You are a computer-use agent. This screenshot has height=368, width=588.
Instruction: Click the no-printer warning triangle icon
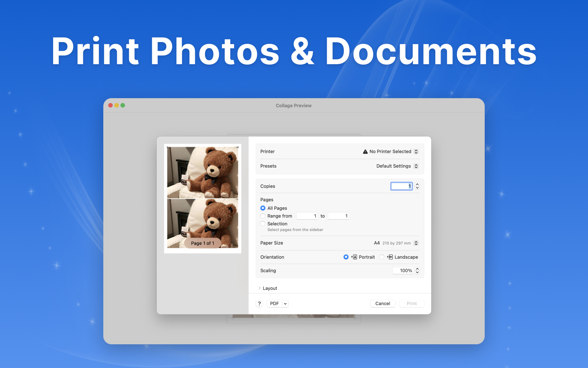(365, 152)
